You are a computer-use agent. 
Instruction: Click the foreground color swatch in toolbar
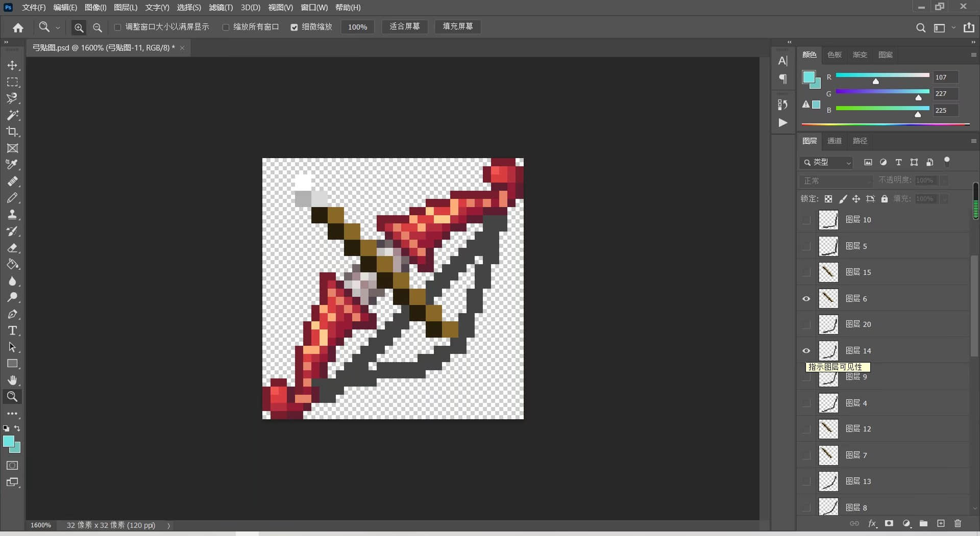pos(9,442)
